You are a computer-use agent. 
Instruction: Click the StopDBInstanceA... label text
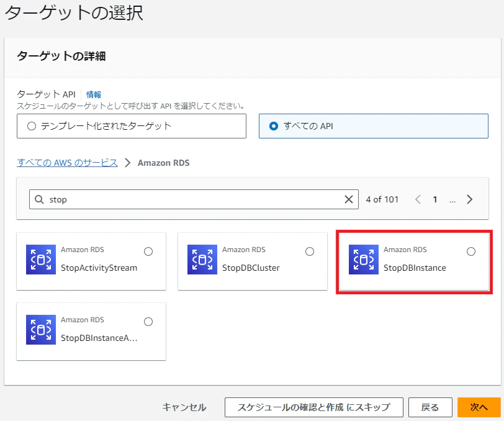pos(99,338)
